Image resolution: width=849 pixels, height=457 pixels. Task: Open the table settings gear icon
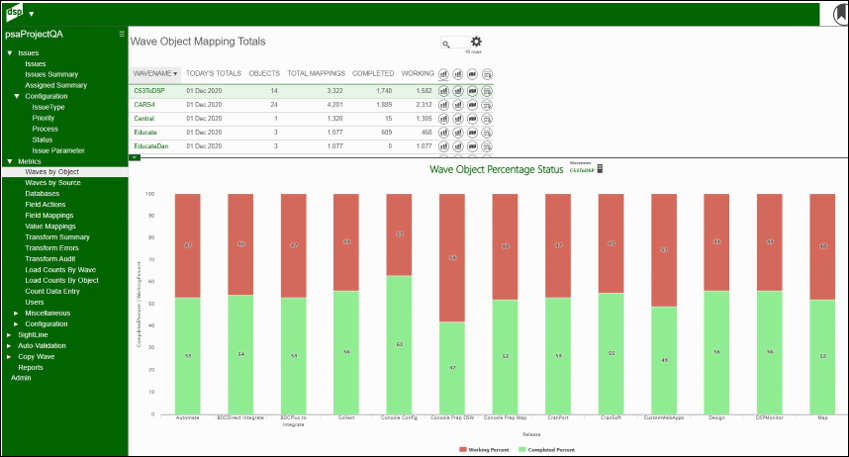click(476, 42)
